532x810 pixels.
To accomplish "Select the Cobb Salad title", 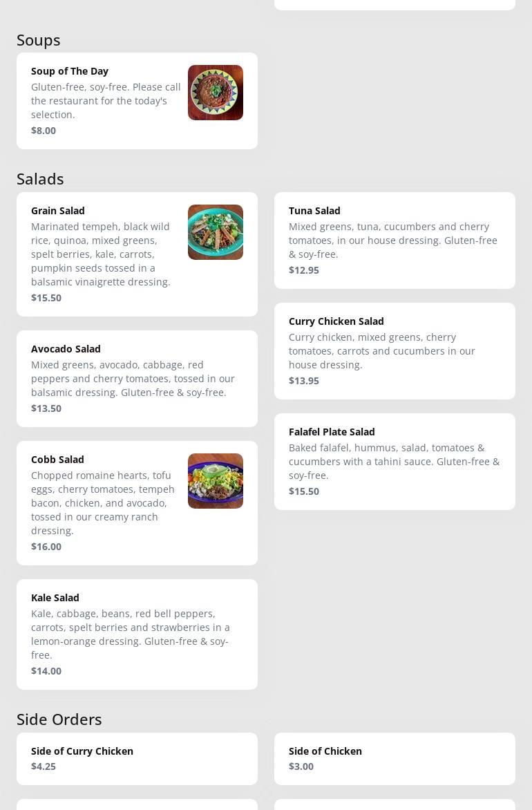I will click(x=57, y=460).
